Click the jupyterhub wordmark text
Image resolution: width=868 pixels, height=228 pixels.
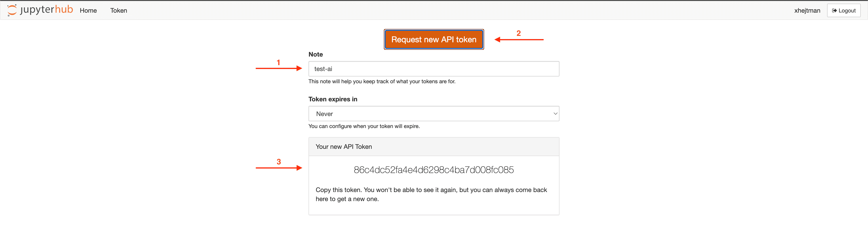point(47,9)
